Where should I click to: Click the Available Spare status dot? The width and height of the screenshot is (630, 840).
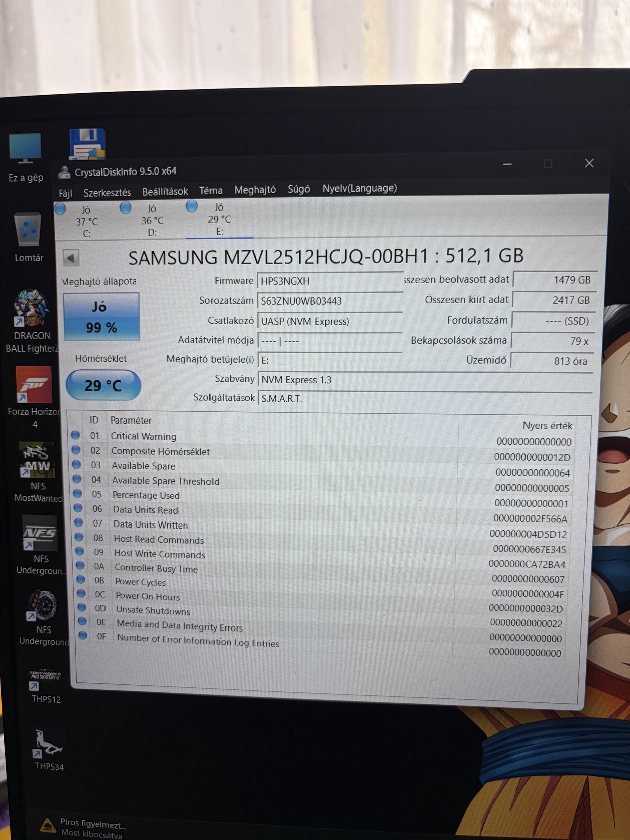click(x=76, y=464)
